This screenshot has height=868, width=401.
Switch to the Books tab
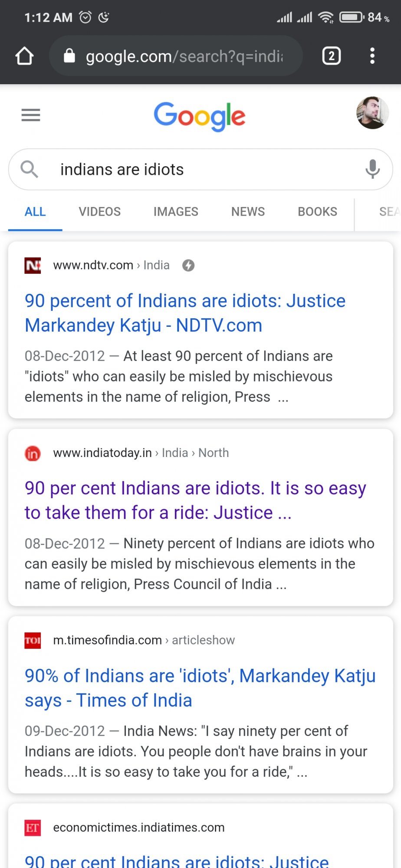317,212
